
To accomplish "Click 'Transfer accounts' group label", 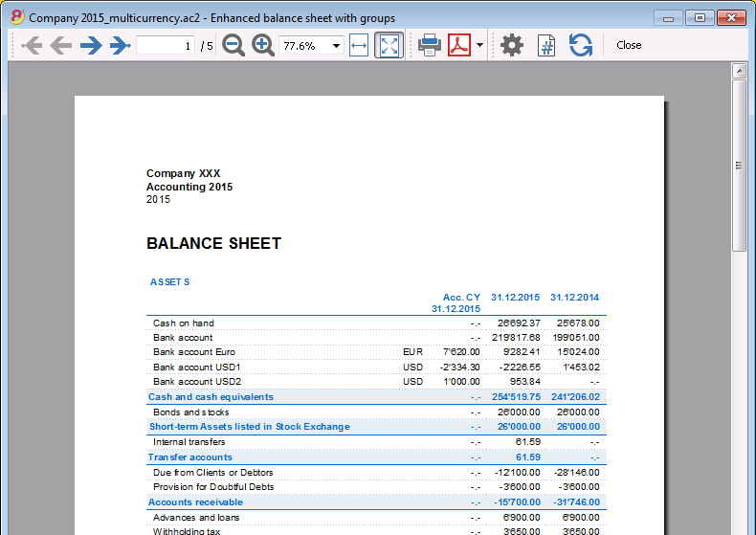I will click(190, 457).
